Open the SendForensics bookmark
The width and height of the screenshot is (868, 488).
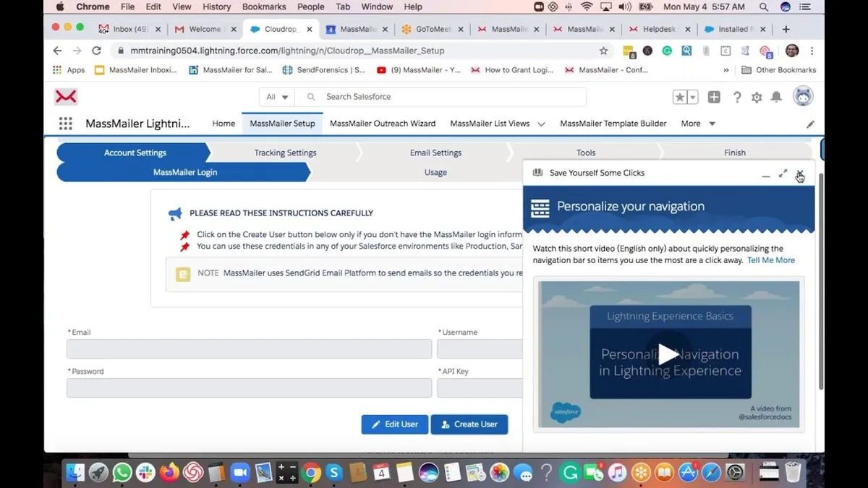(324, 70)
